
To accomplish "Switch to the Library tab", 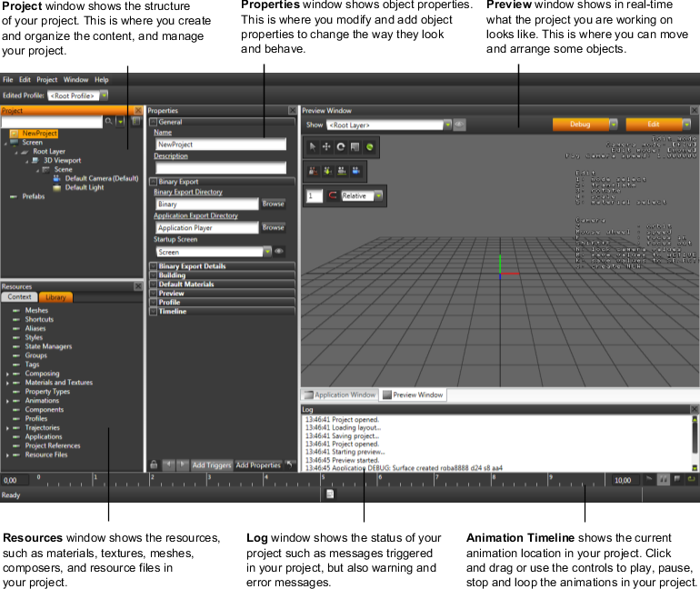I will point(55,297).
